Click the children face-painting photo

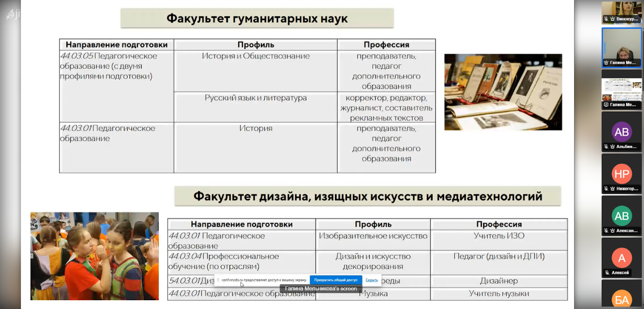(94, 256)
